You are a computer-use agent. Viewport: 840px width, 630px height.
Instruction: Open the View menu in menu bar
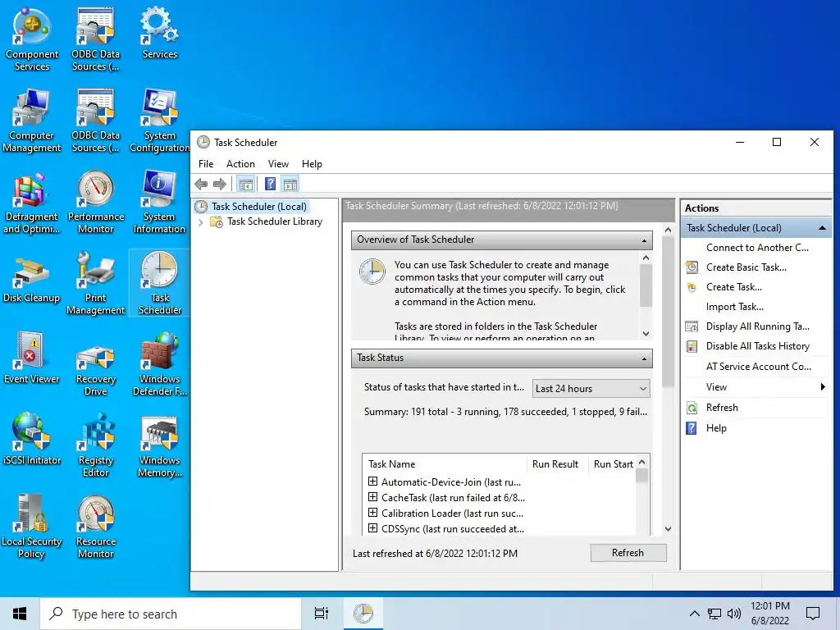(x=278, y=164)
